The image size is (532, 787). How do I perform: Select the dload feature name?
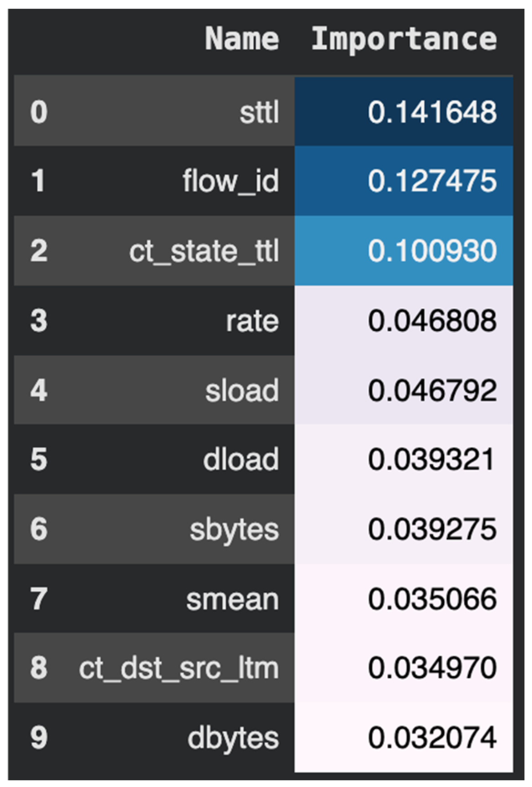click(241, 460)
